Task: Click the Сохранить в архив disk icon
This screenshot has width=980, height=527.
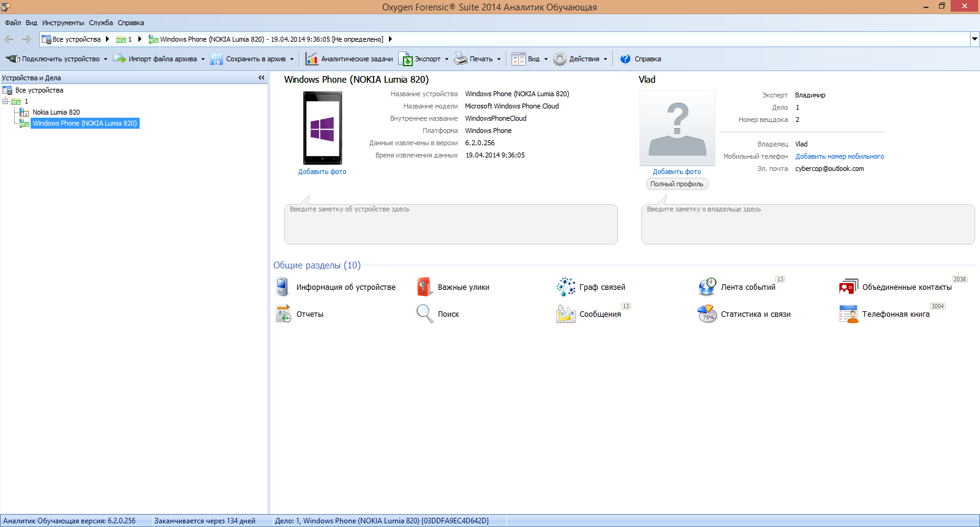Action: 216,59
